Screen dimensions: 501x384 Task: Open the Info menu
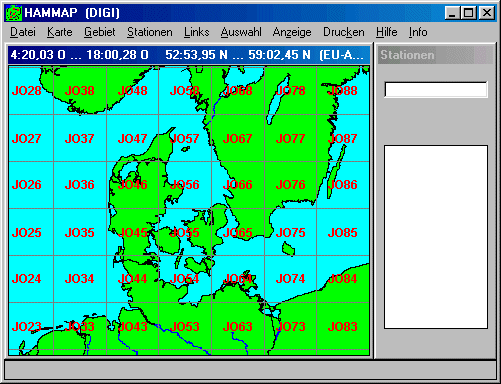418,32
